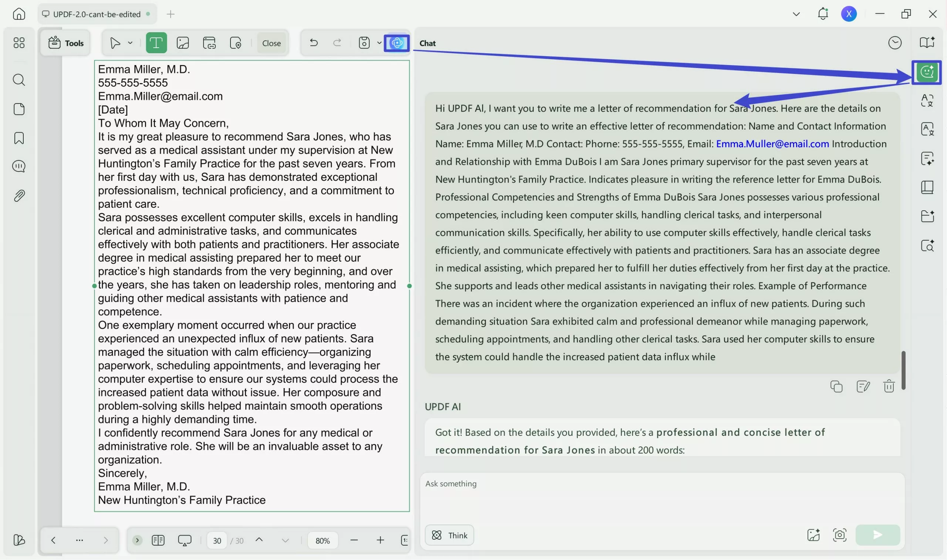947x560 pixels.
Task: Enable Think mode in the chat
Action: tap(449, 535)
